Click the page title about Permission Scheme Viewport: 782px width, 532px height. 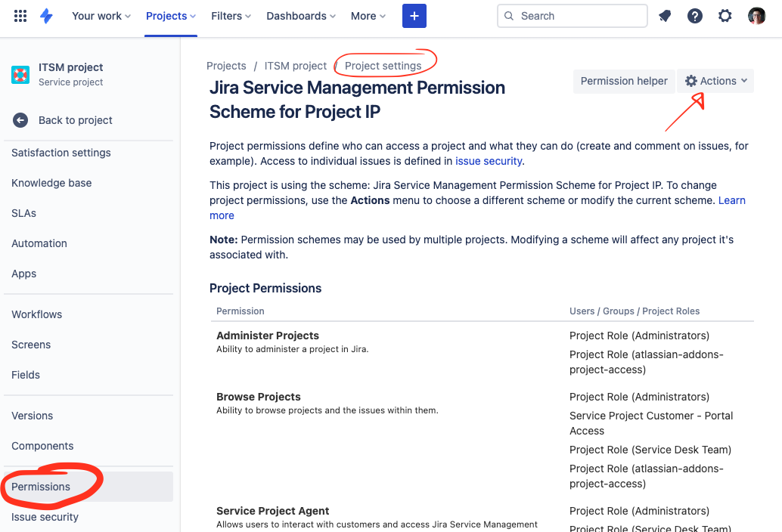(x=357, y=100)
